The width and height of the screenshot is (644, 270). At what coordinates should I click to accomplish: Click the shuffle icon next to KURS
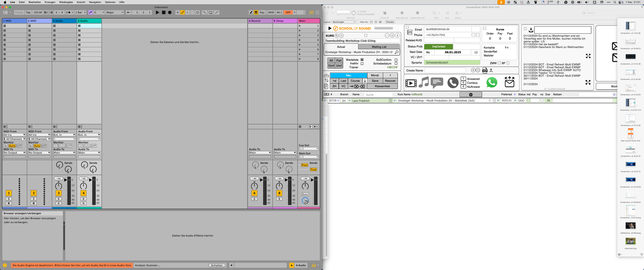click(341, 36)
